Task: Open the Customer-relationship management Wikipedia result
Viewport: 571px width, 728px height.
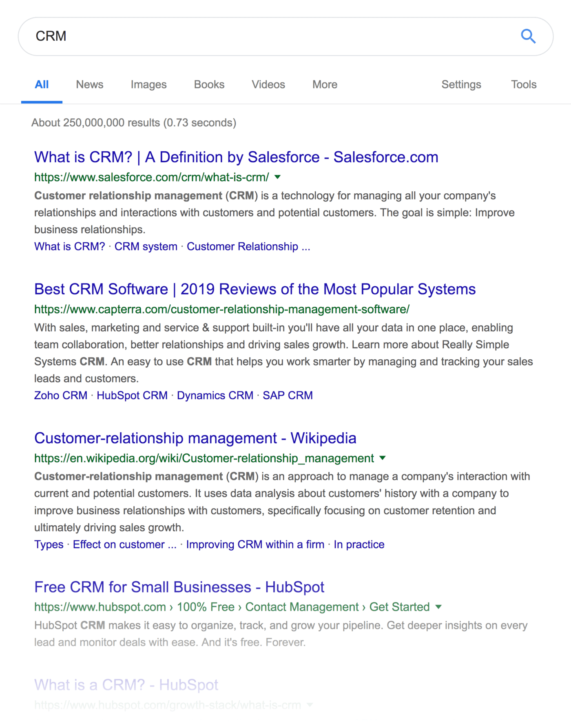Action: tap(195, 438)
